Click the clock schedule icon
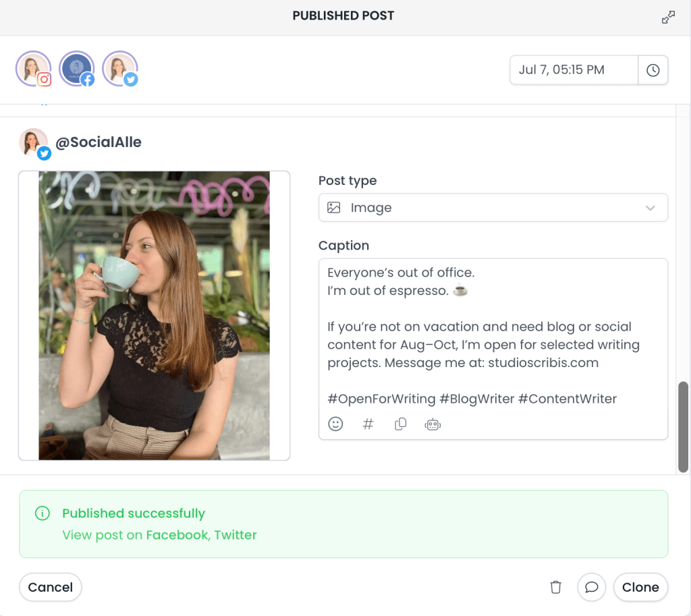 coord(653,70)
